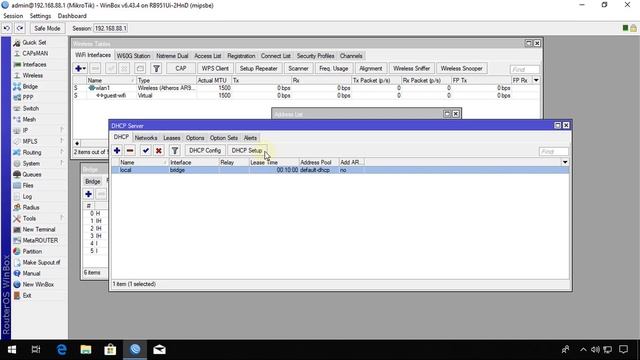640x360 pixels.
Task: Open the wireless Scanner
Action: coord(298,69)
